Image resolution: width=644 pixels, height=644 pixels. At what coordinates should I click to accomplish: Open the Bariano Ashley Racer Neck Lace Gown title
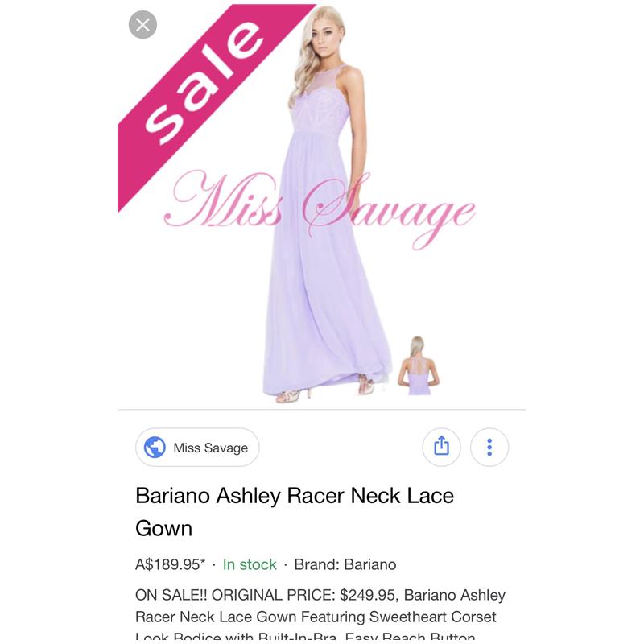tap(295, 512)
